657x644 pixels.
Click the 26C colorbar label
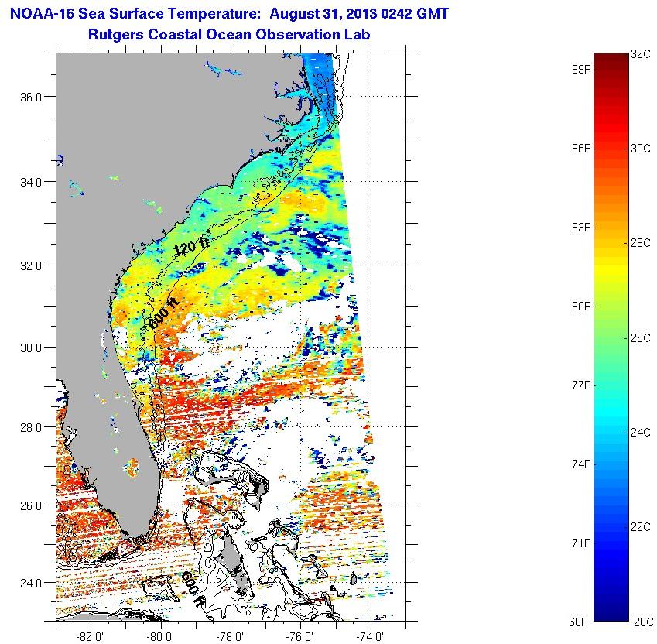pos(641,337)
